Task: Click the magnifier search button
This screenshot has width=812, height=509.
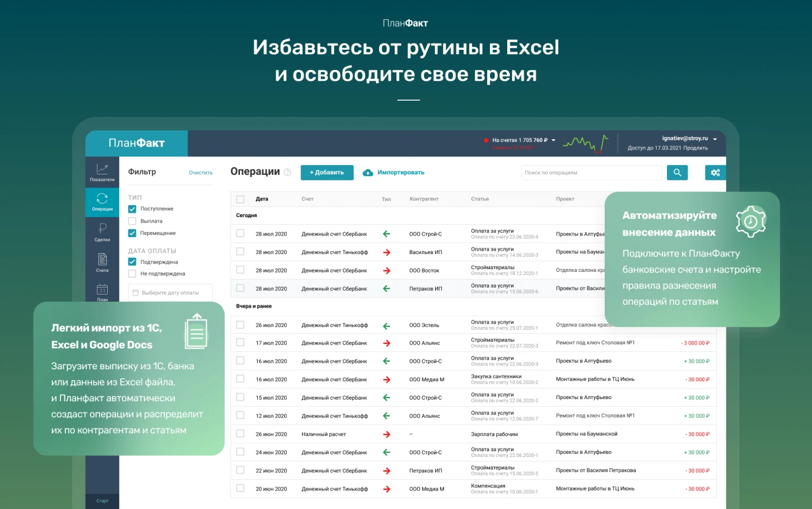Action: tap(677, 173)
